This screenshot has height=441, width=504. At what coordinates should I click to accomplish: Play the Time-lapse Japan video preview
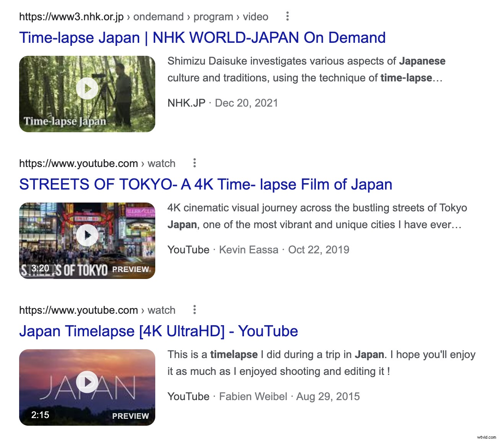coord(87,88)
